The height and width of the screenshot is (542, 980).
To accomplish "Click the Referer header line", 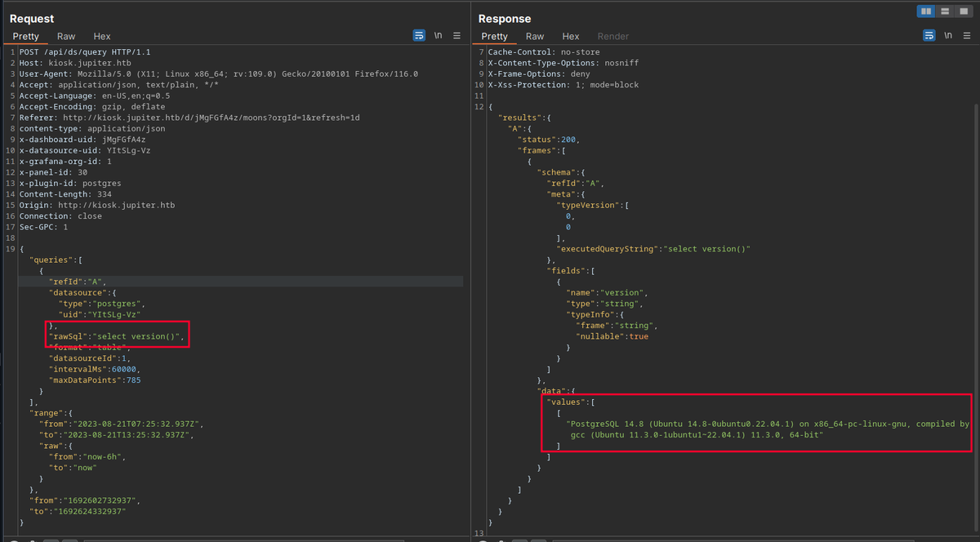I will 189,118.
